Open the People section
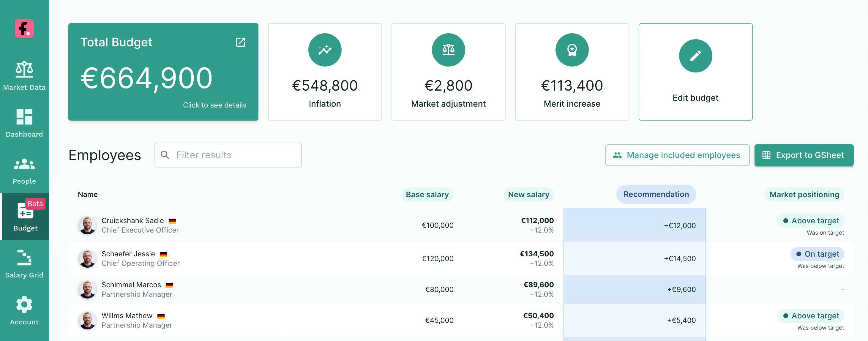The image size is (868, 341). coord(24,170)
